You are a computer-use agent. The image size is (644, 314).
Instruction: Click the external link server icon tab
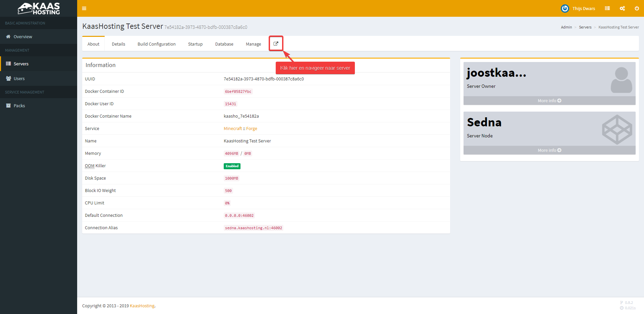[276, 44]
